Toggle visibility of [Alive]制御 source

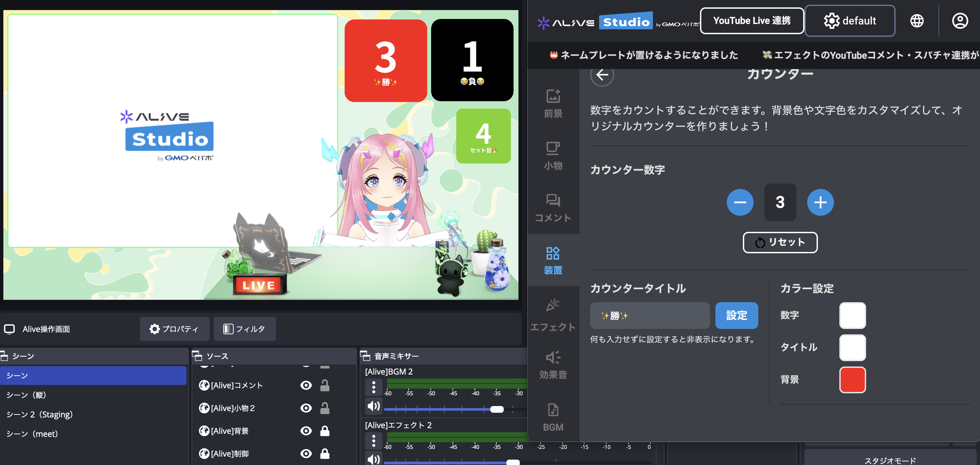tap(306, 454)
